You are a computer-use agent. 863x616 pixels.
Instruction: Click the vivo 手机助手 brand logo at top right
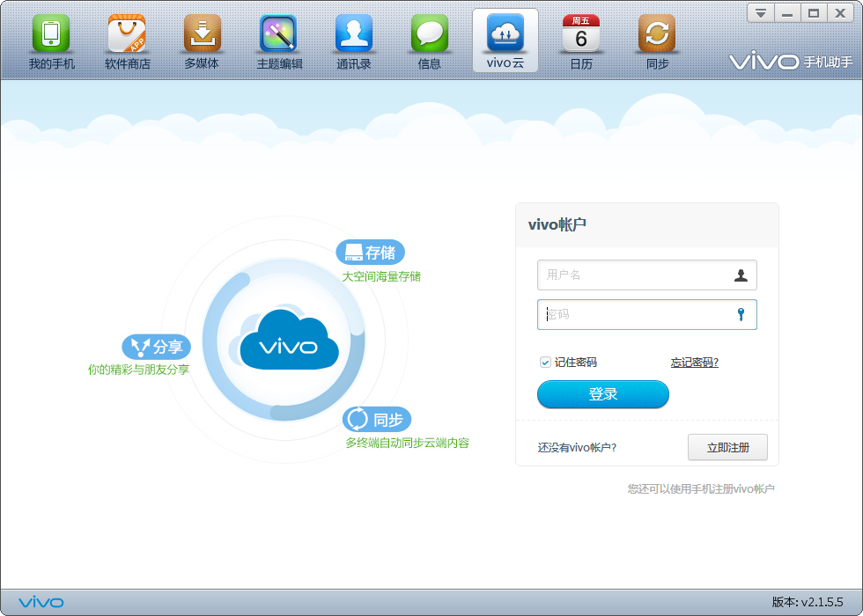(x=791, y=61)
